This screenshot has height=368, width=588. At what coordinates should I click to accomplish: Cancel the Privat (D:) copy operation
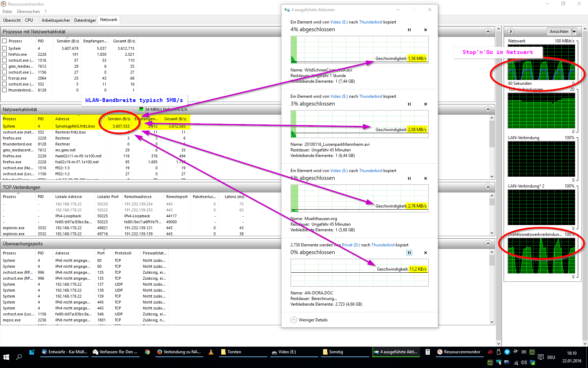coord(426,253)
